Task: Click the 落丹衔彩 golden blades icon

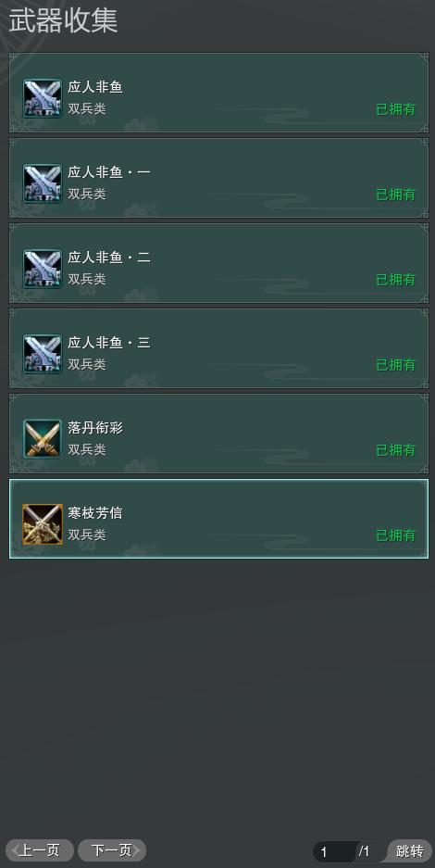Action: click(x=43, y=439)
